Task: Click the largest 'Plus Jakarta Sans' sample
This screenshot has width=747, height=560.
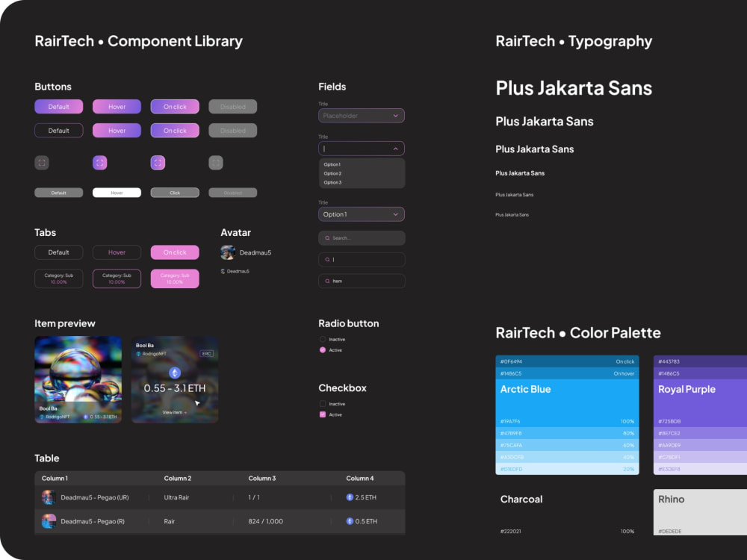Action: 574,88
